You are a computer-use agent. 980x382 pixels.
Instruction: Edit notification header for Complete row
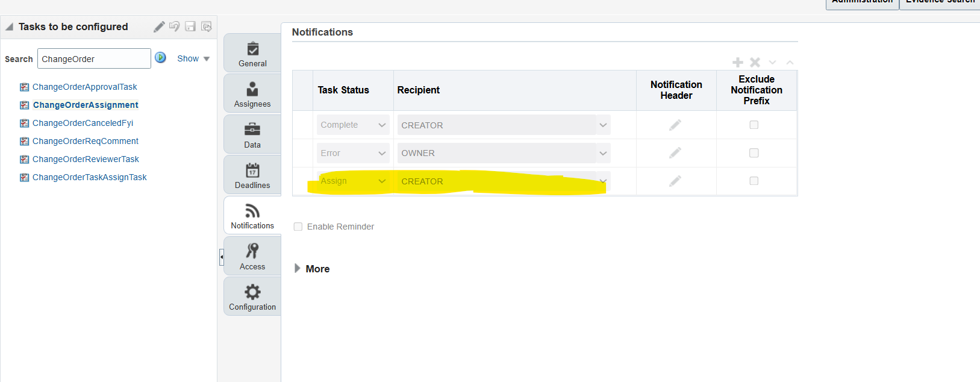coord(675,125)
